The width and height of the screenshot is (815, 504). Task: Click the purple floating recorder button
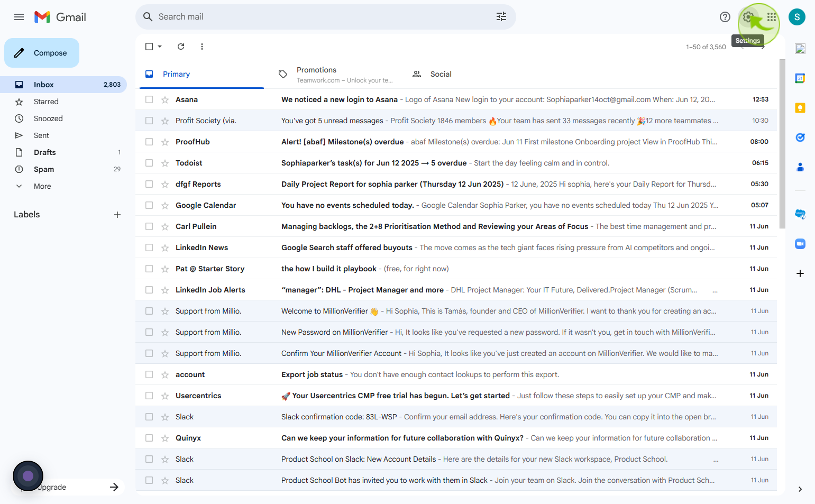click(28, 476)
